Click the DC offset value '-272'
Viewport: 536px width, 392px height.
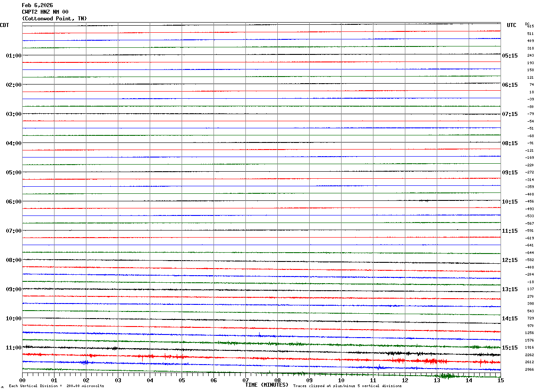(x=529, y=172)
